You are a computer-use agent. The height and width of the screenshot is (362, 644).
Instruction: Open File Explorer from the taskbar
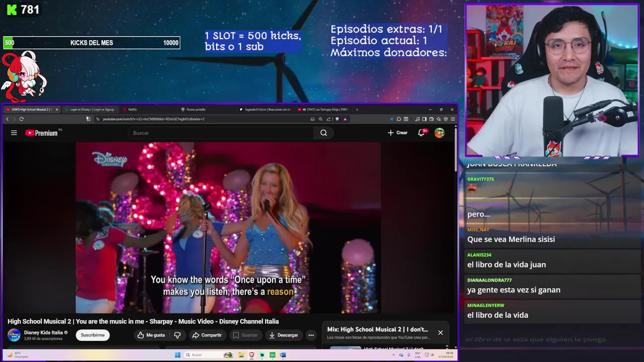tap(241, 355)
